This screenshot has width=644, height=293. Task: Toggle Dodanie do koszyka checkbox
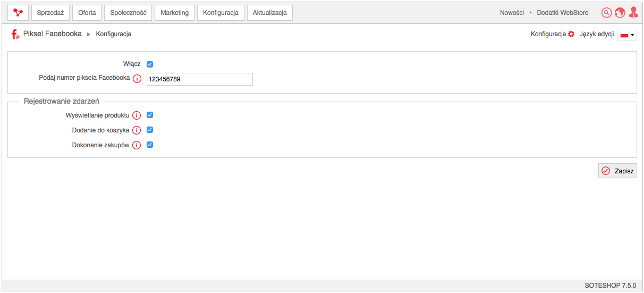(x=150, y=130)
